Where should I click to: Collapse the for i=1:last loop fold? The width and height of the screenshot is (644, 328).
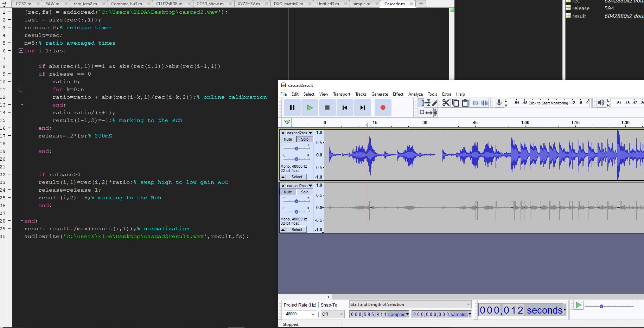tap(21, 51)
